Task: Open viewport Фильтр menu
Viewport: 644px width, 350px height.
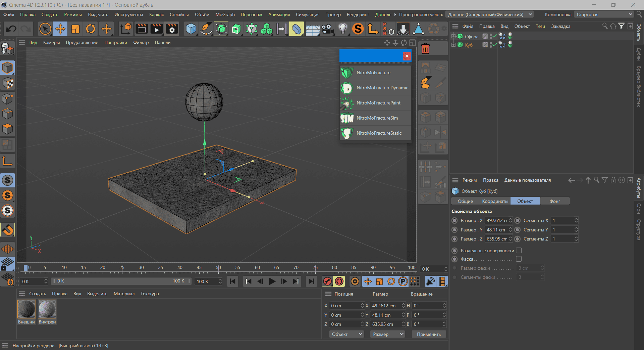Action: pyautogui.click(x=141, y=42)
